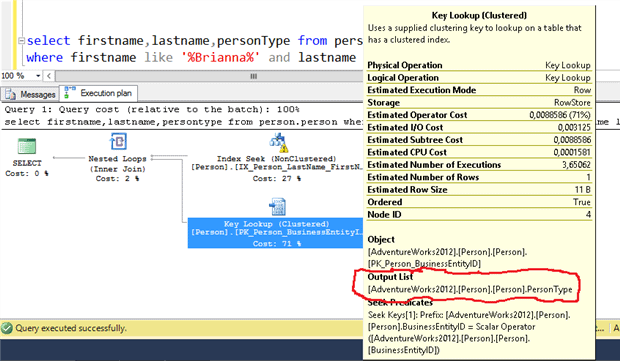Open the 100 % zoom dropdown

(x=38, y=76)
